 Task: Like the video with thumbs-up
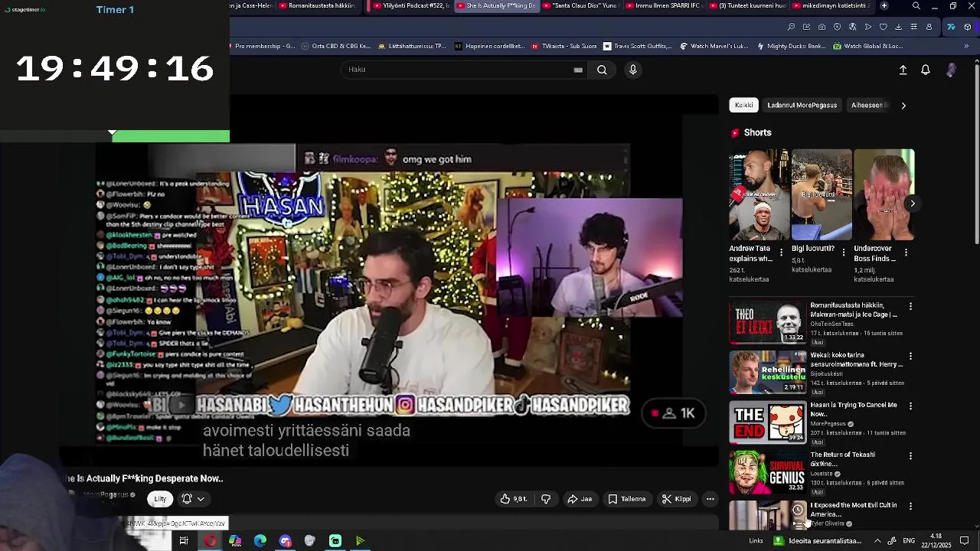click(x=514, y=499)
